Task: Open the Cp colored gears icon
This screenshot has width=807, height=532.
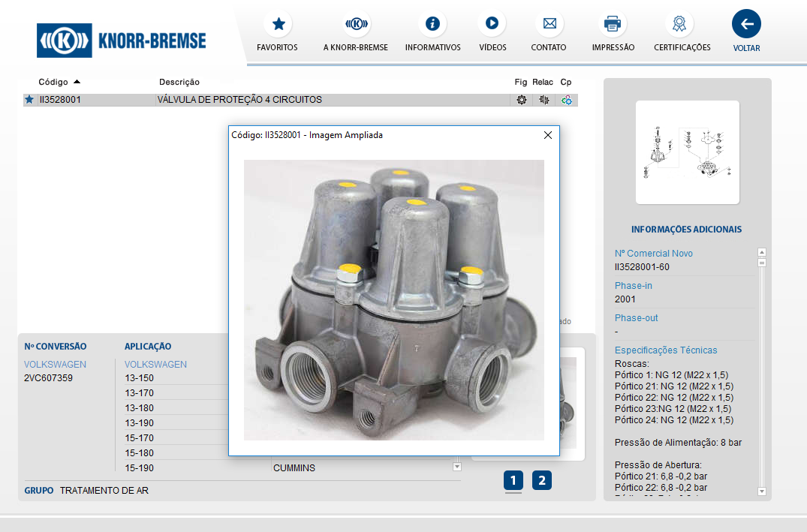Action: click(567, 100)
